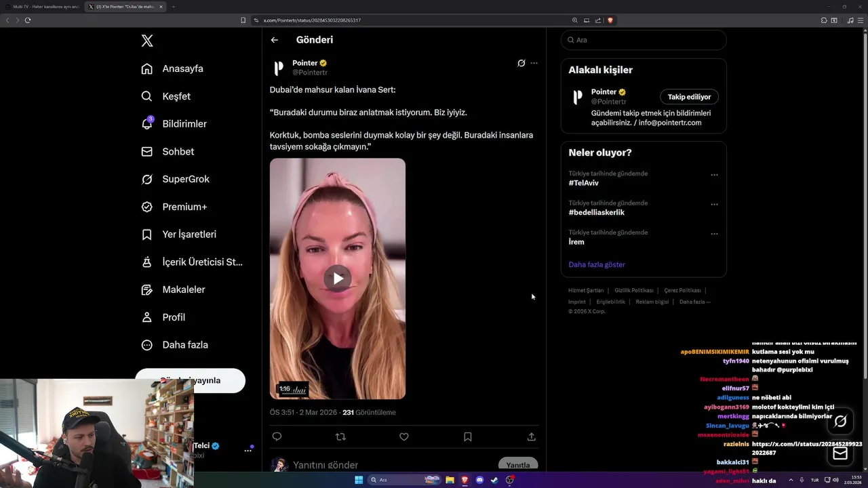The height and width of the screenshot is (488, 868).
Task: Open three-dot options for İrem trend
Action: click(x=714, y=234)
